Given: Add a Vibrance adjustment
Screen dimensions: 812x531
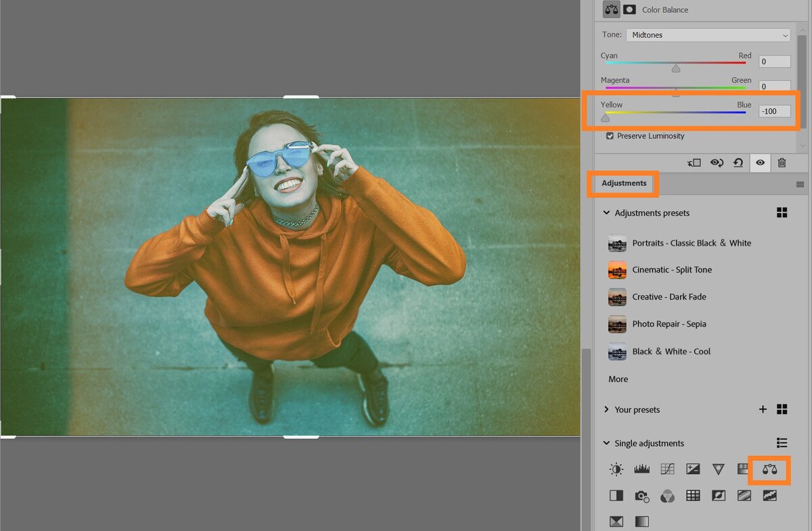Looking at the screenshot, I should (x=719, y=469).
